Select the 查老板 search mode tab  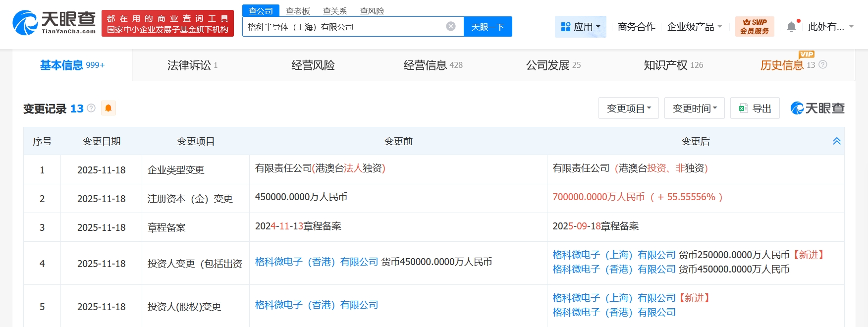coord(298,11)
